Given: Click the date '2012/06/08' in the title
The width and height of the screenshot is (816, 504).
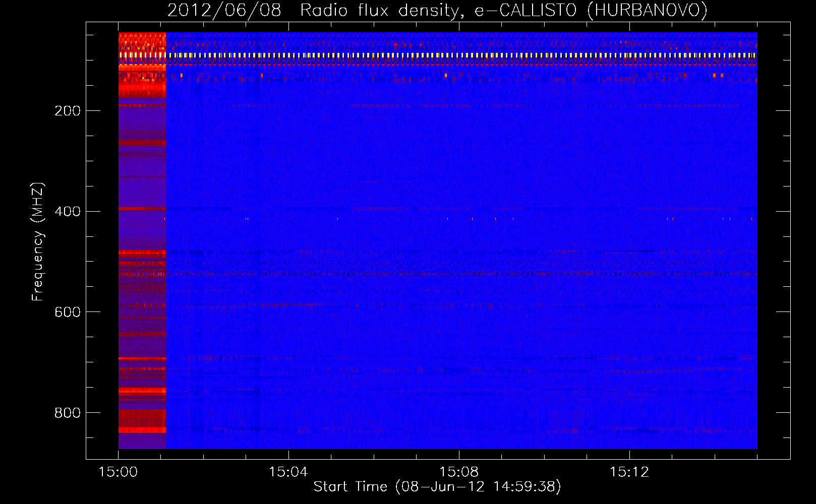Looking at the screenshot, I should coord(224,10).
